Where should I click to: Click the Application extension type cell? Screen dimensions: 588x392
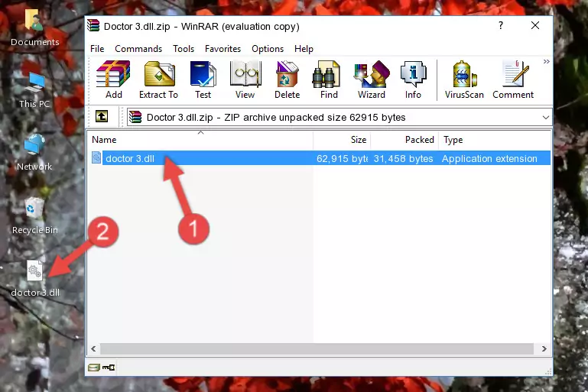489,158
